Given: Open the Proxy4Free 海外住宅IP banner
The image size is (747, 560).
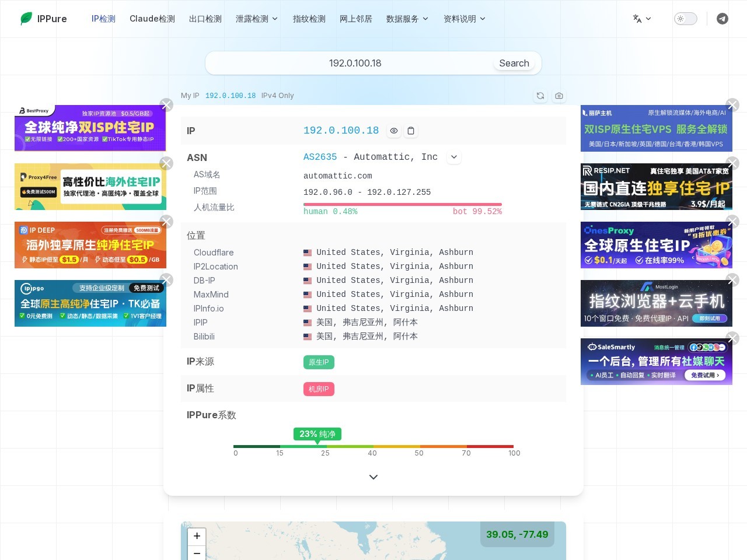Looking at the screenshot, I should (90, 187).
